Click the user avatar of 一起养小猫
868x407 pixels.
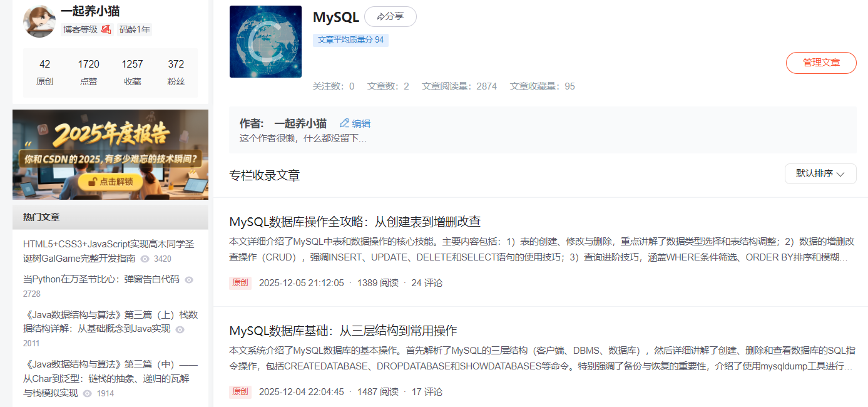pos(39,21)
